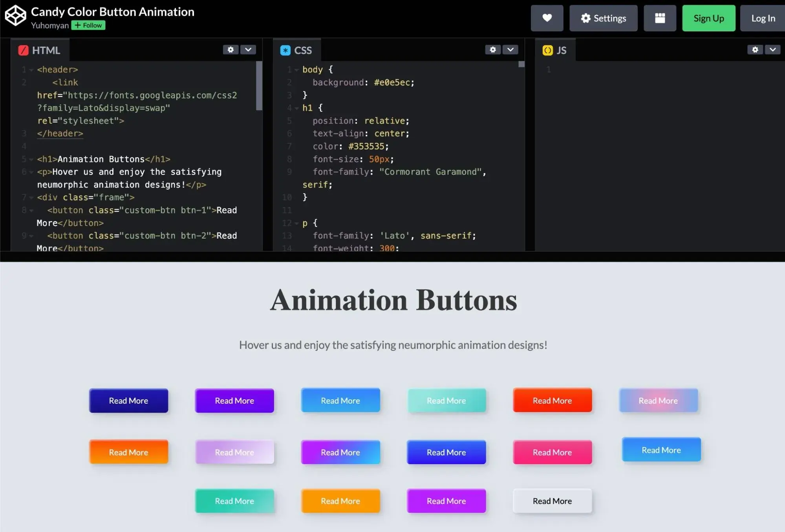
Task: Click the CSS editor scrollbar thumb
Action: (522, 64)
